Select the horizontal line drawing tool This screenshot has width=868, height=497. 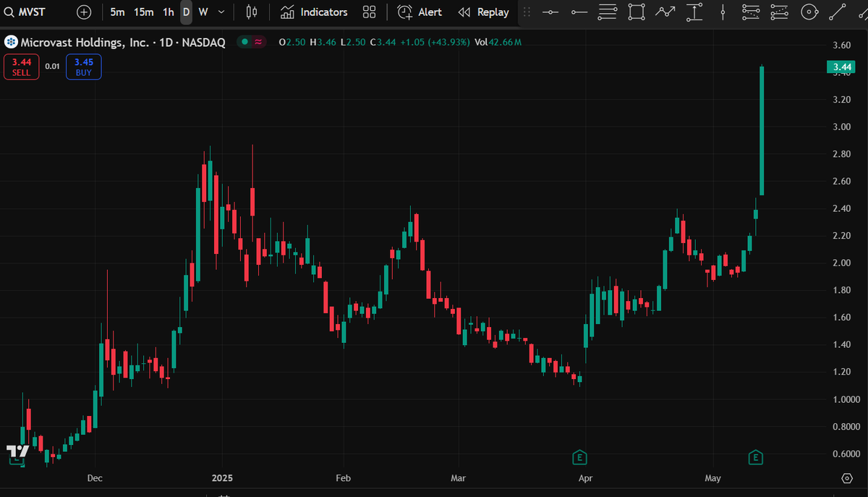[550, 12]
